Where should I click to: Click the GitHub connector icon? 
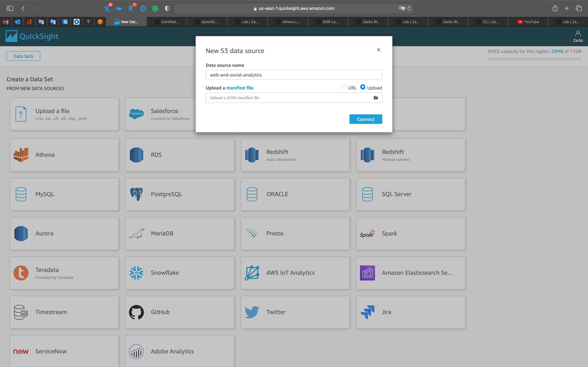[x=136, y=312]
